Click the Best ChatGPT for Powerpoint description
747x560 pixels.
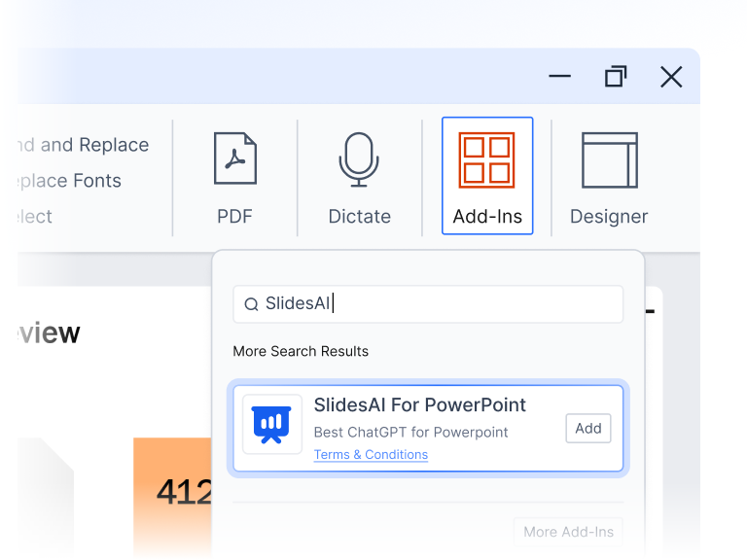click(410, 433)
